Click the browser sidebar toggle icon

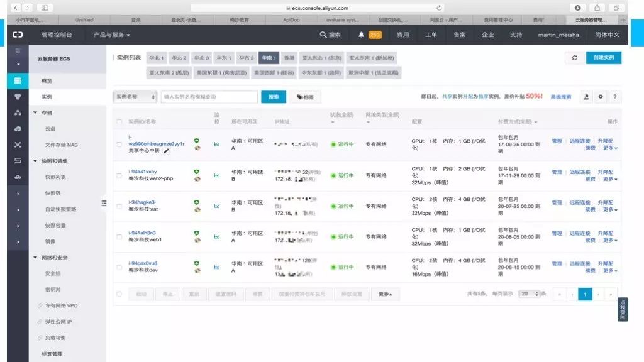tap(45, 8)
